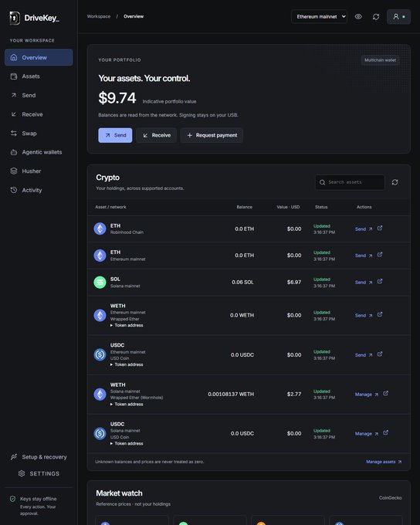Open the user account button
This screenshot has width=420, height=525.
coord(398,16)
